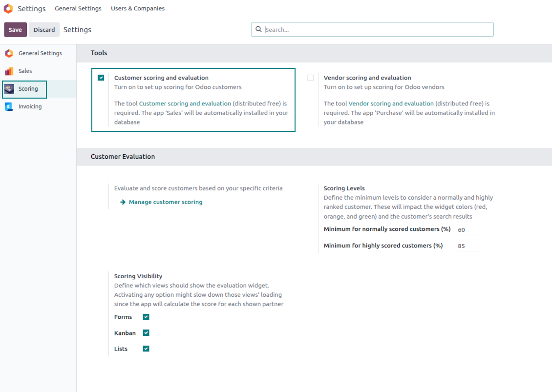Click 'Turn on to set up scoring for Odoo vendors'
This screenshot has height=392, width=552.
384,87
